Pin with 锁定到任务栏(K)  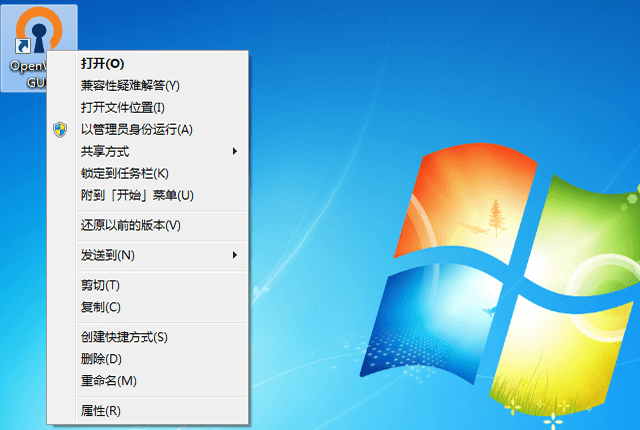click(148, 173)
